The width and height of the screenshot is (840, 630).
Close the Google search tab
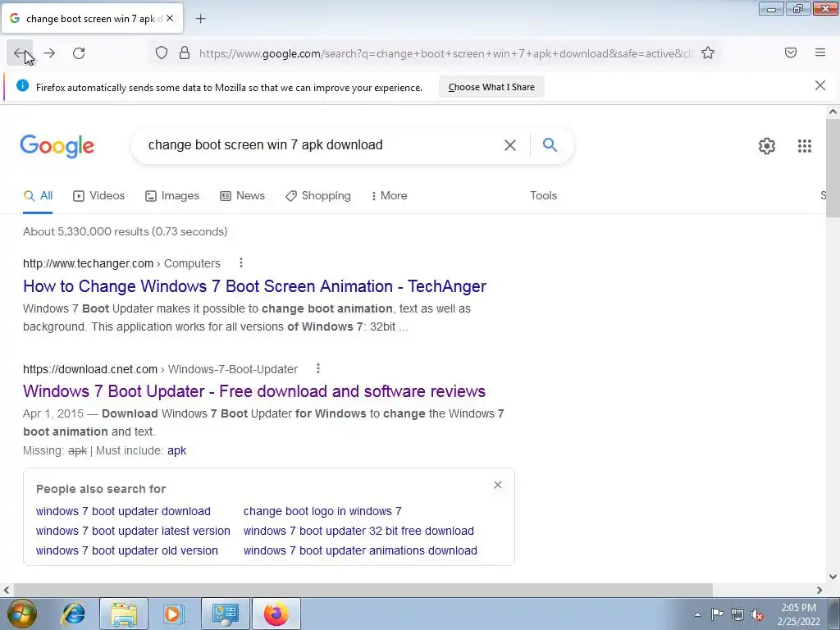coord(170,18)
